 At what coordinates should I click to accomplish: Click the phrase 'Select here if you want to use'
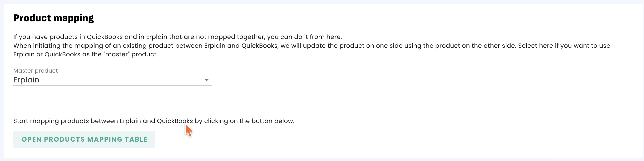coord(564,46)
